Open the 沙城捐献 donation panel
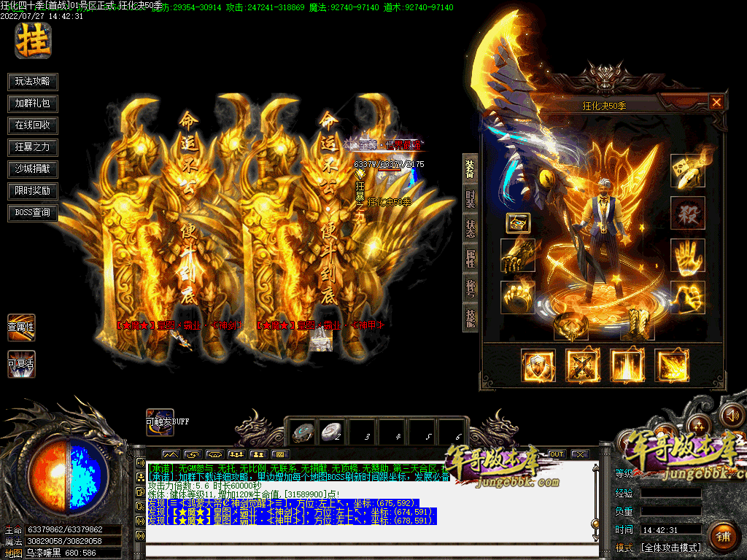Image resolution: width=747 pixels, height=560 pixels. tap(32, 169)
